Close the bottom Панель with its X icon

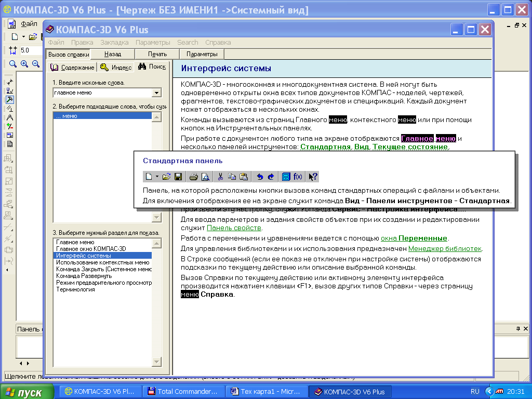click(525, 328)
